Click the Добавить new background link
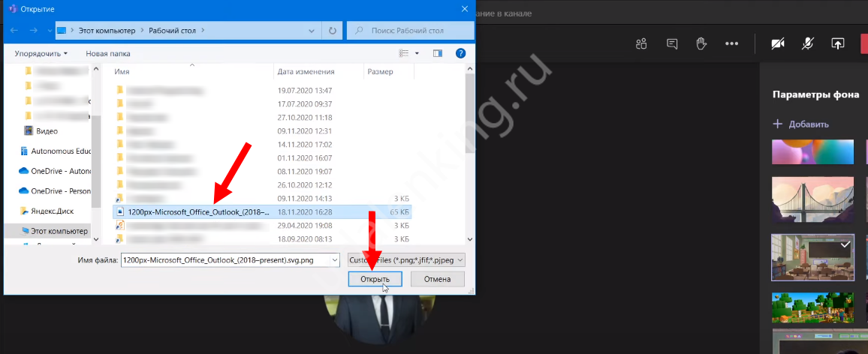 (x=801, y=124)
